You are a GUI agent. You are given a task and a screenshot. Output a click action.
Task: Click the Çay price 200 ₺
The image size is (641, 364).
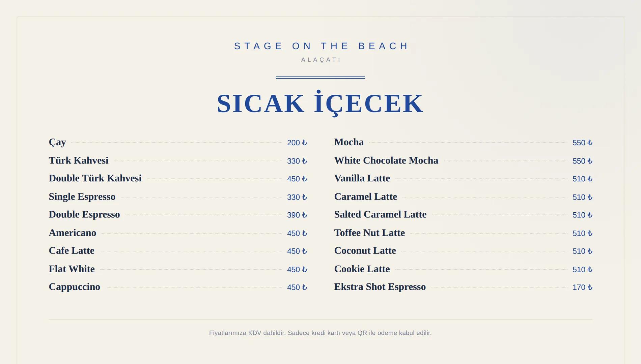click(297, 143)
